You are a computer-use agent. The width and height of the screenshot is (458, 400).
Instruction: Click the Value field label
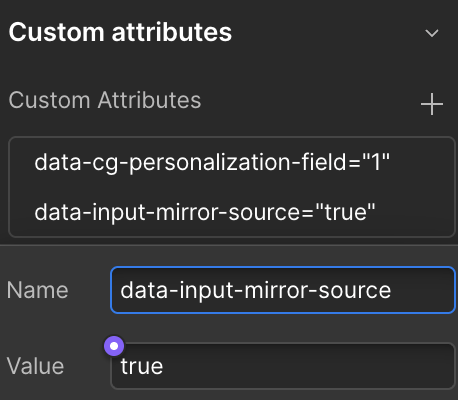(x=35, y=366)
